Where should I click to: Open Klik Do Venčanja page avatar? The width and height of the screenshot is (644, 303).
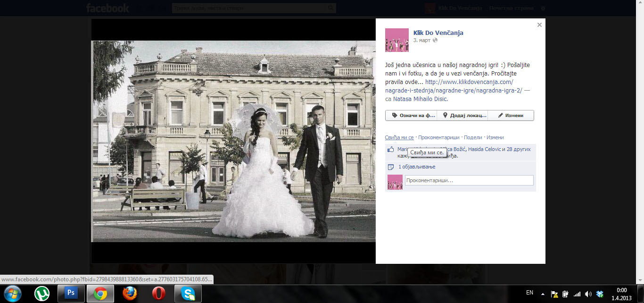(396, 40)
